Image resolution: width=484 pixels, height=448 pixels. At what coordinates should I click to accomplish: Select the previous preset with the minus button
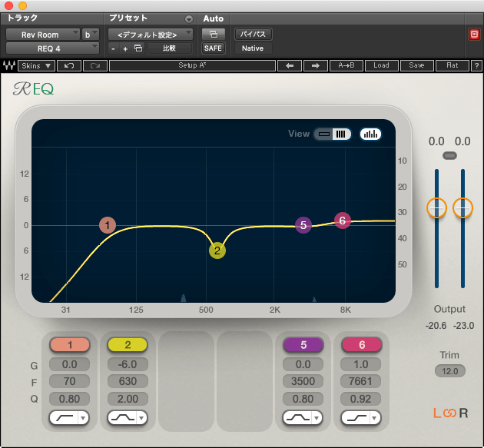point(113,48)
